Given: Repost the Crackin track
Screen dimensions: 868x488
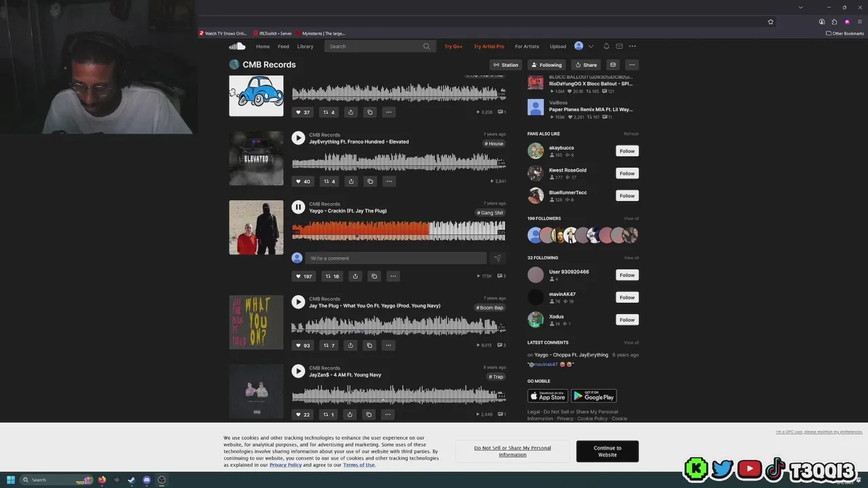Looking at the screenshot, I should (332, 276).
